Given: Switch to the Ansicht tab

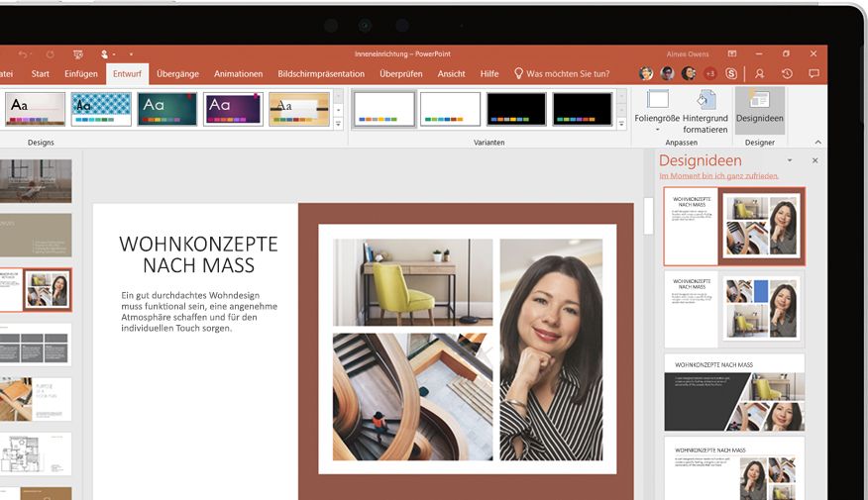Looking at the screenshot, I should click(451, 73).
